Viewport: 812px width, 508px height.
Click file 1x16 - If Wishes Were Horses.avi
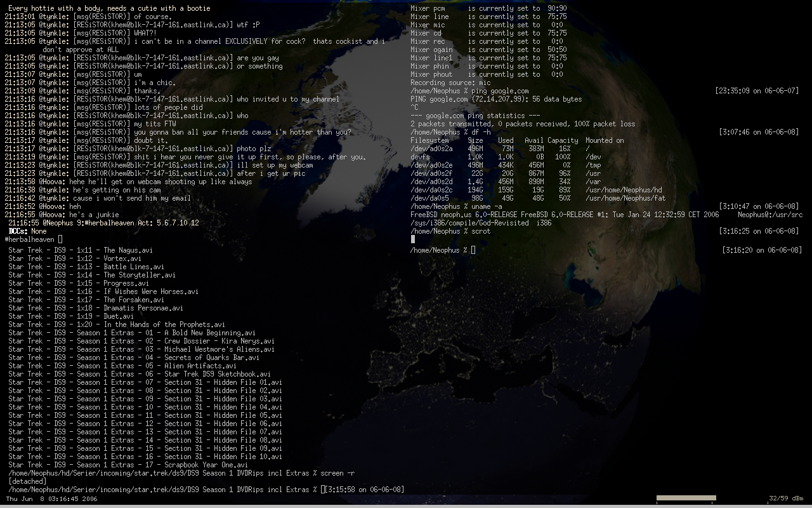tap(103, 291)
